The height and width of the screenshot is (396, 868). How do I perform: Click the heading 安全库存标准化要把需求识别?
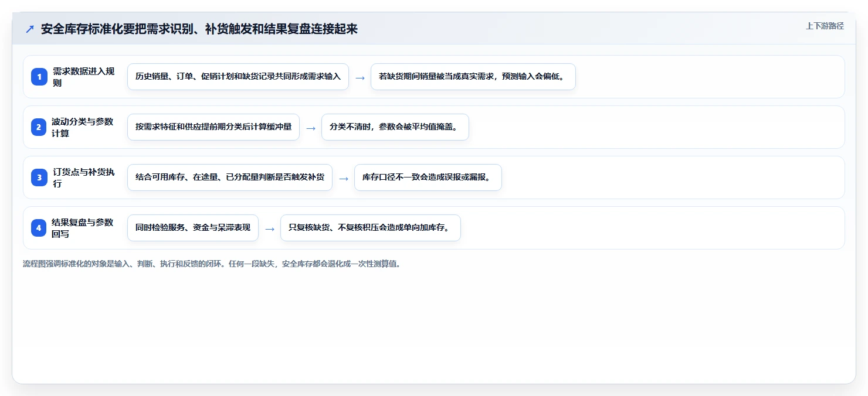point(199,29)
